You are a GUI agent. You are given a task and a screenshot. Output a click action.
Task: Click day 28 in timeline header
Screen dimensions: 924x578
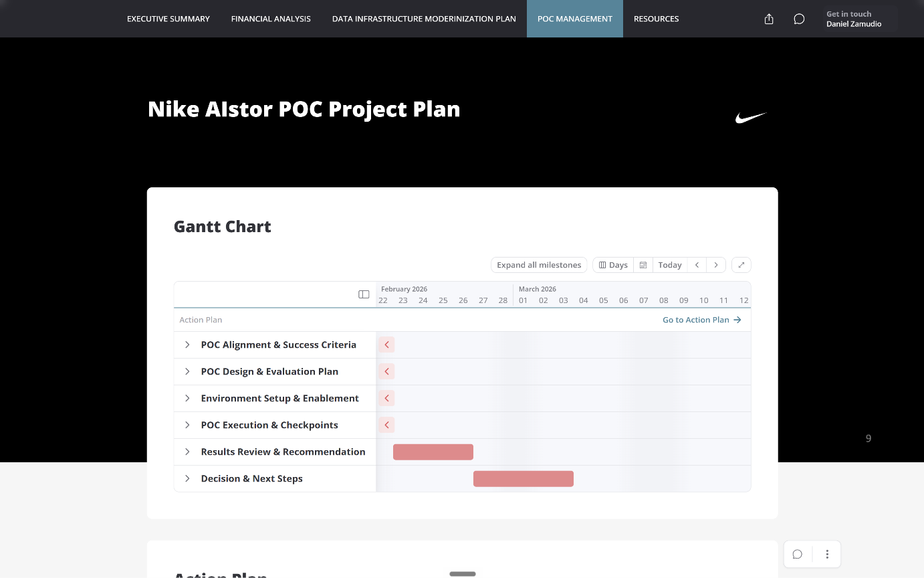(x=503, y=300)
